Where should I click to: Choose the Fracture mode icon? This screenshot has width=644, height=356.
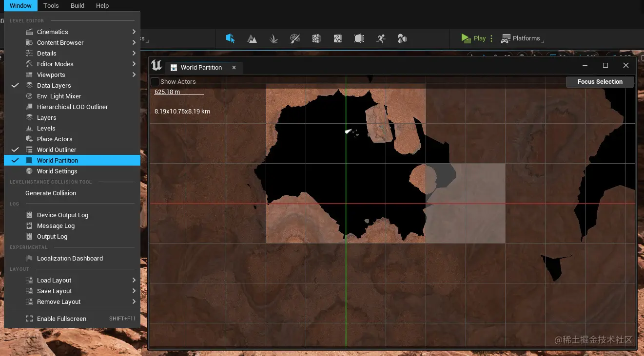point(316,38)
